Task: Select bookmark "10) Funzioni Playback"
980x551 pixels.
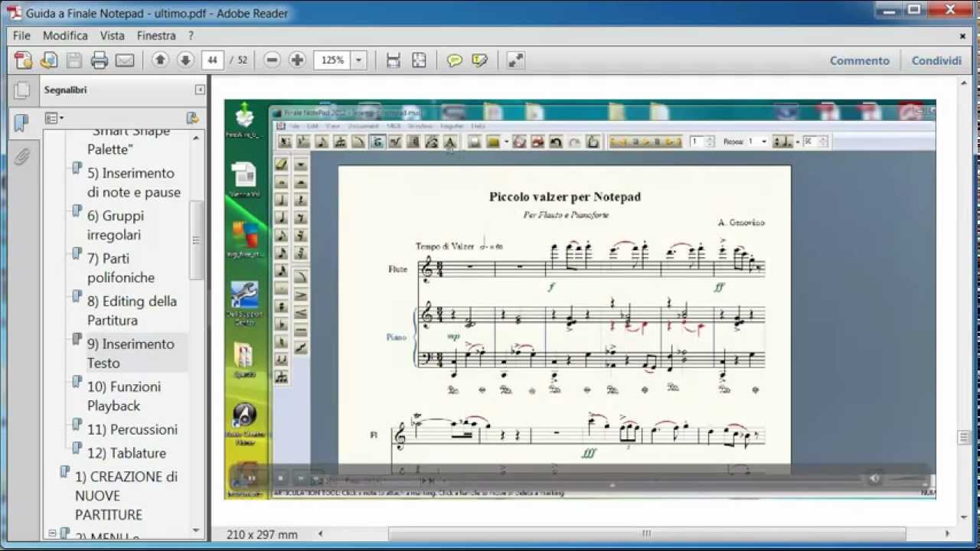Action: (123, 396)
